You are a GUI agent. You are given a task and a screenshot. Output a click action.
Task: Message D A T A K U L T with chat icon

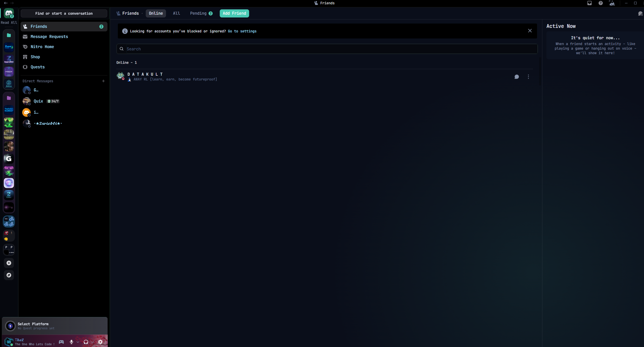pos(517,77)
